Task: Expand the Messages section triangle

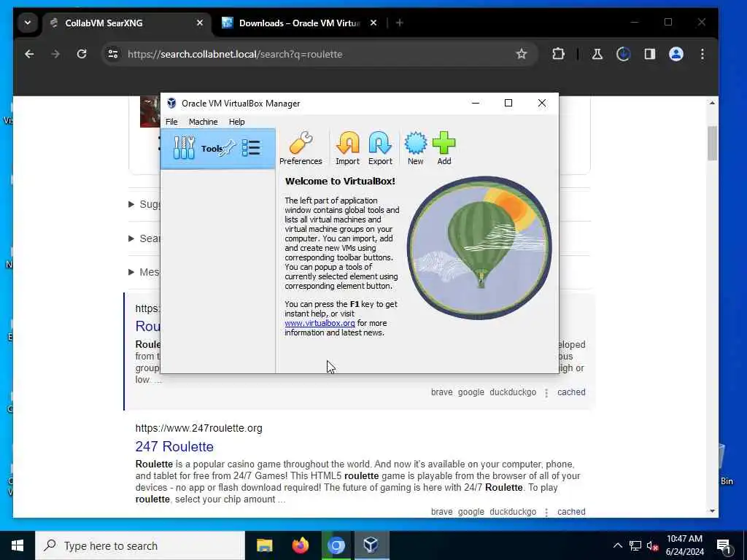Action: click(131, 273)
